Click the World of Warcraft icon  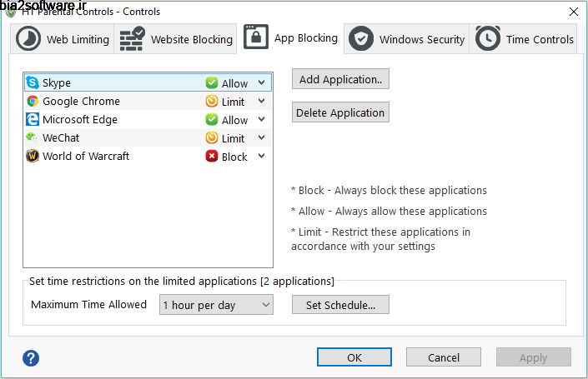coord(33,156)
